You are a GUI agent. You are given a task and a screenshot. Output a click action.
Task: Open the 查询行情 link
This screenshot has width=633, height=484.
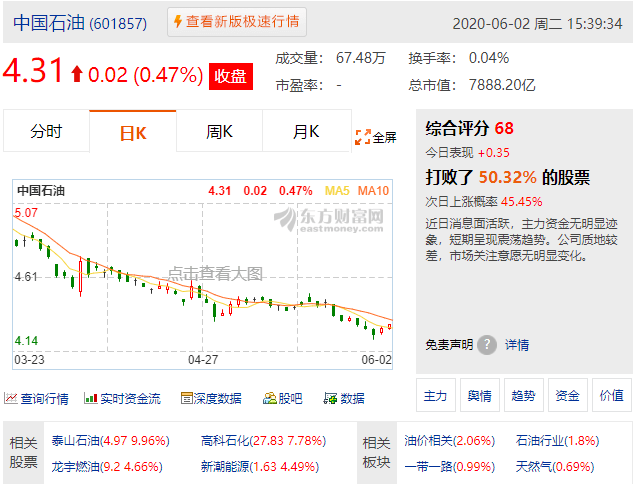click(x=44, y=399)
